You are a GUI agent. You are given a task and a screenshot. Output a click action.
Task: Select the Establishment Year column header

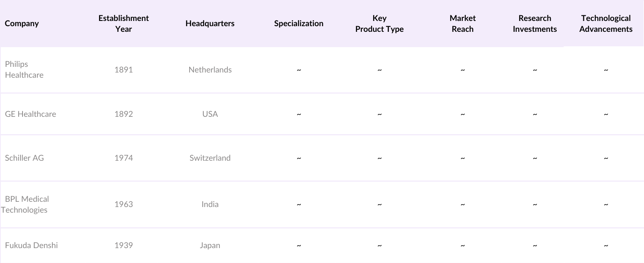(x=124, y=23)
